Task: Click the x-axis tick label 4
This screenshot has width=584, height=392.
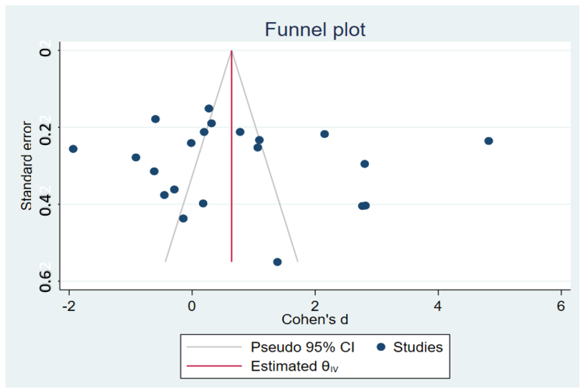Action: [x=438, y=306]
